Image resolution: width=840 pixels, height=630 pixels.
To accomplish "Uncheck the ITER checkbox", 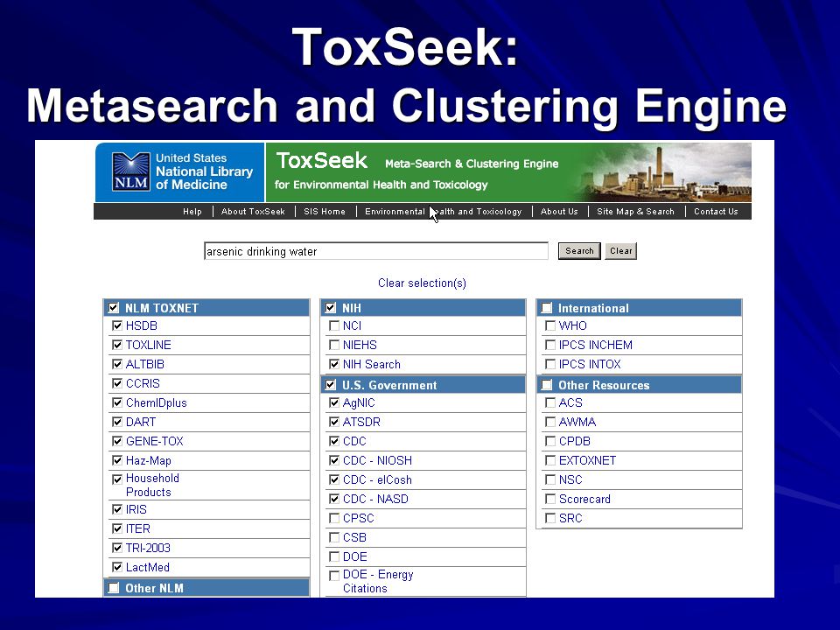I will click(117, 528).
